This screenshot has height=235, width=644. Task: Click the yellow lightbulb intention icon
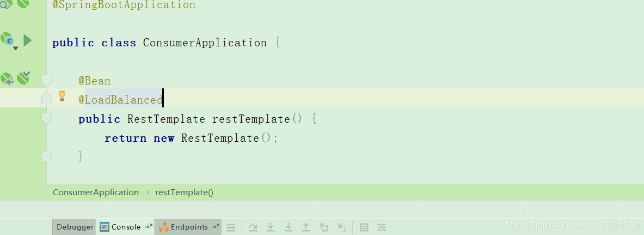tap(62, 96)
